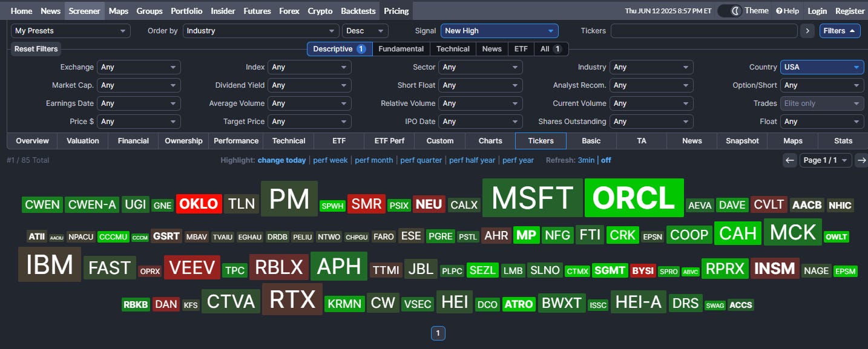Go to next page arrow

[861, 160]
